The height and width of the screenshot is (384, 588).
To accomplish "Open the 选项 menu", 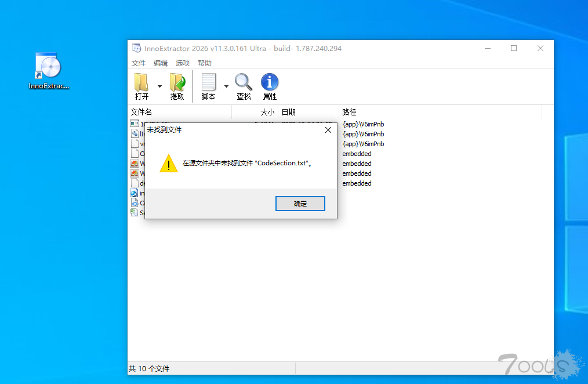I will pyautogui.click(x=182, y=63).
